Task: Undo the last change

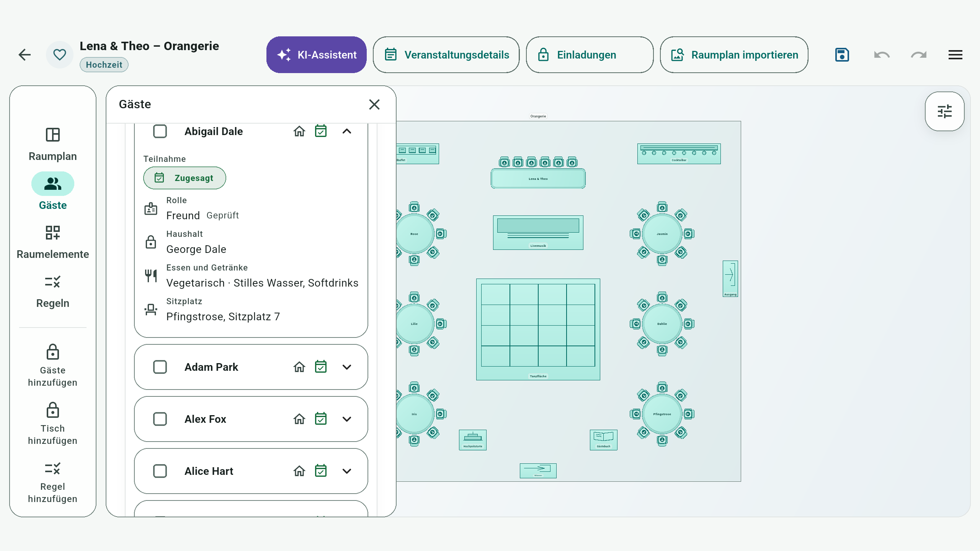Action: pyautogui.click(x=882, y=55)
